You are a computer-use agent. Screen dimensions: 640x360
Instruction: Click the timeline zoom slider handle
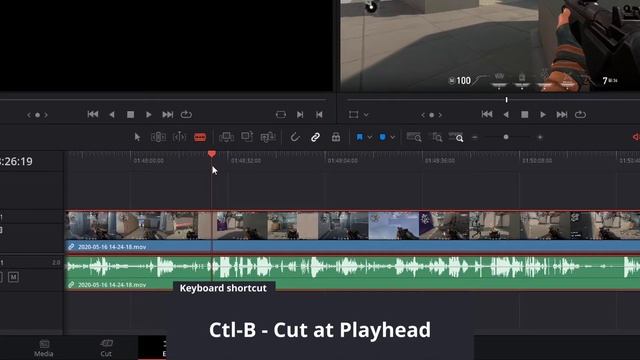pyautogui.click(x=506, y=137)
